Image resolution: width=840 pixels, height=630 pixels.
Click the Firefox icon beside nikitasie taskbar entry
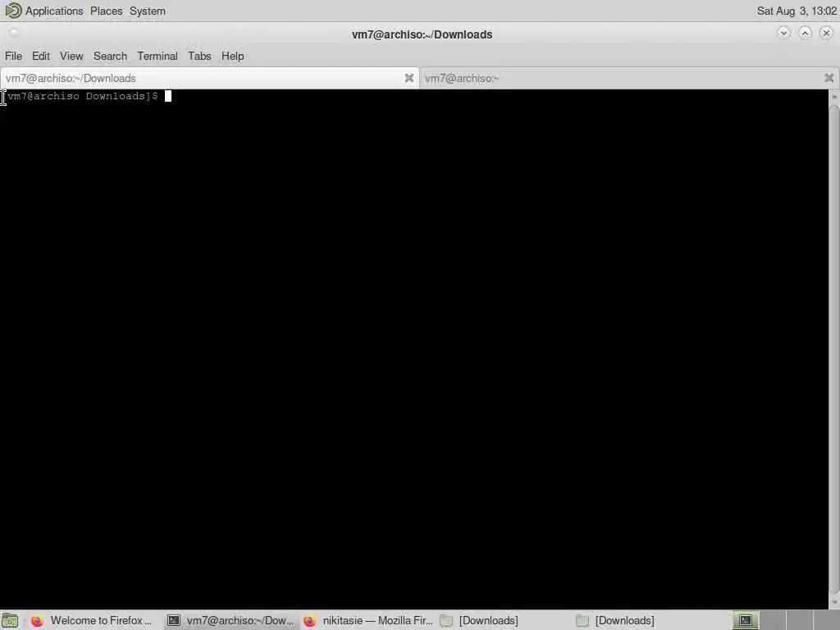coord(309,620)
